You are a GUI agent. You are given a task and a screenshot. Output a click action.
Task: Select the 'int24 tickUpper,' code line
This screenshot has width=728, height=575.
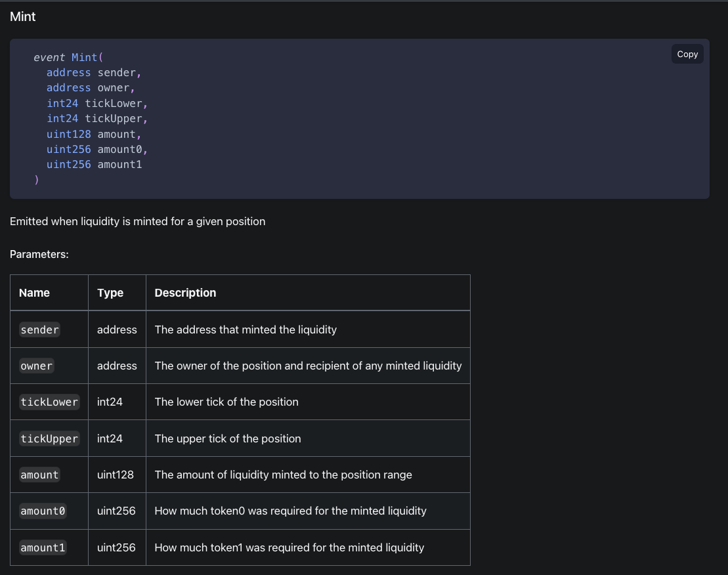click(x=97, y=119)
